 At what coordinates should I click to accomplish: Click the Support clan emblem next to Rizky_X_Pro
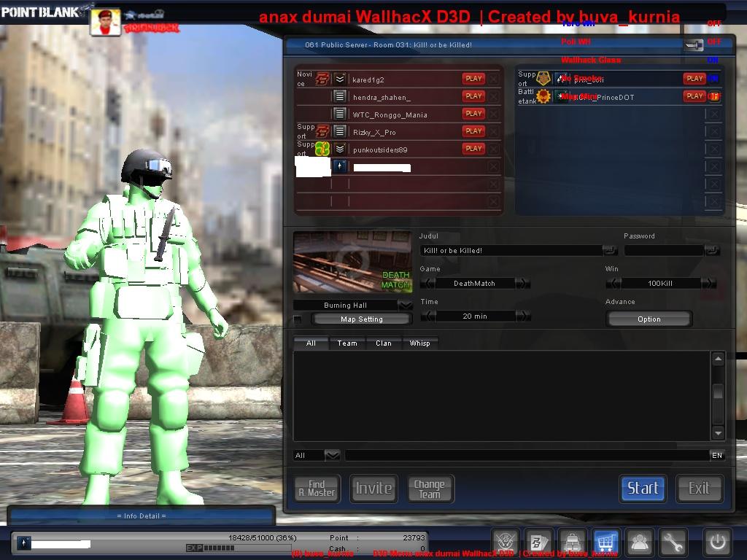pos(323,131)
